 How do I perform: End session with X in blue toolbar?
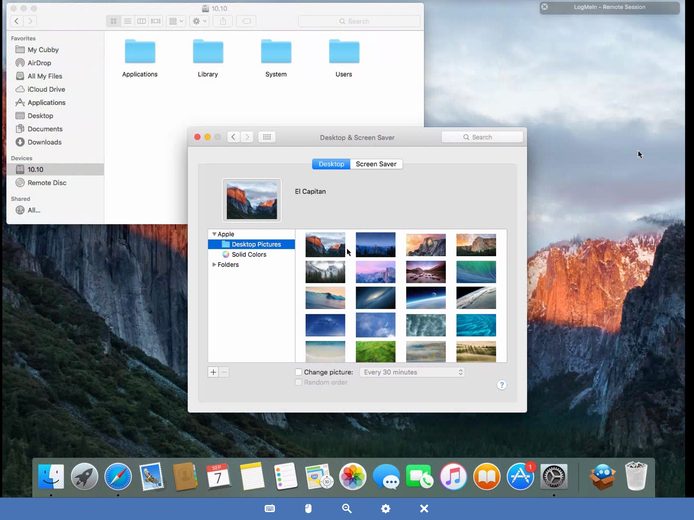pyautogui.click(x=424, y=508)
